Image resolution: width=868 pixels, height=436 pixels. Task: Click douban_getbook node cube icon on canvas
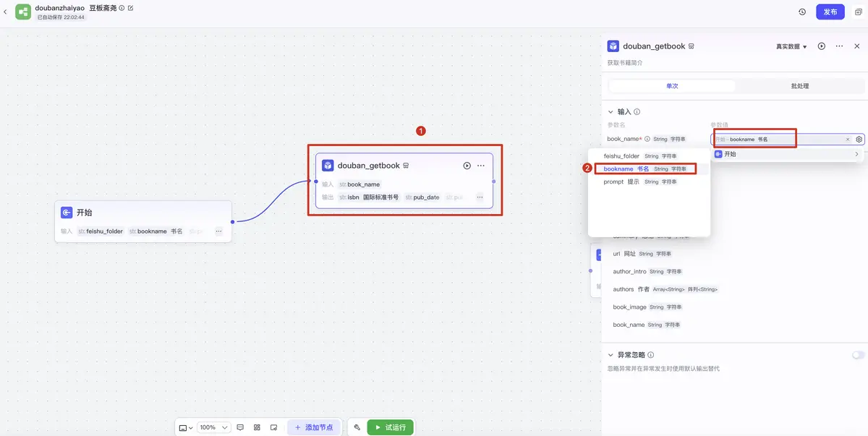click(x=328, y=166)
